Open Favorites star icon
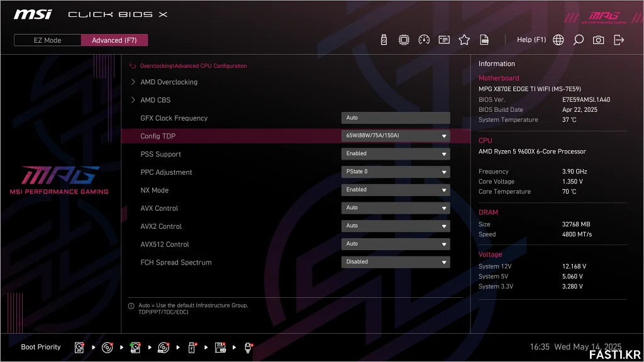 [464, 40]
